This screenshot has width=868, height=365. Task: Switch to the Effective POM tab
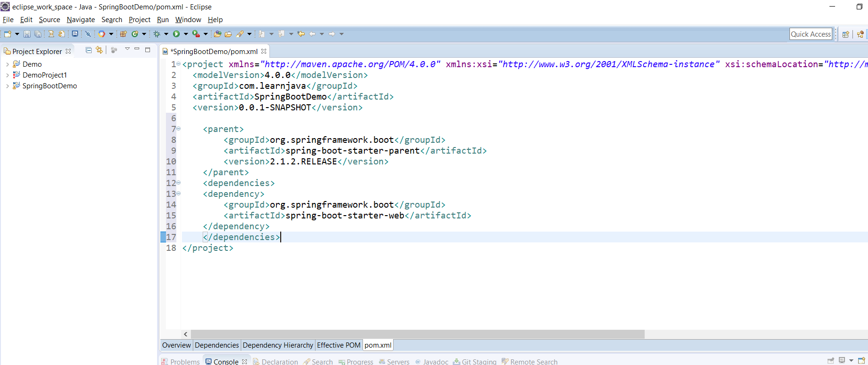tap(339, 345)
